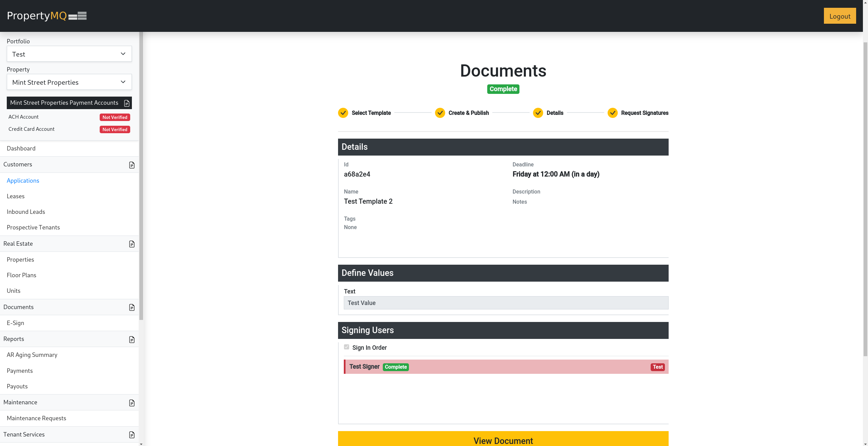Open AR Aging Summary report
Image resolution: width=868 pixels, height=446 pixels.
tap(32, 355)
